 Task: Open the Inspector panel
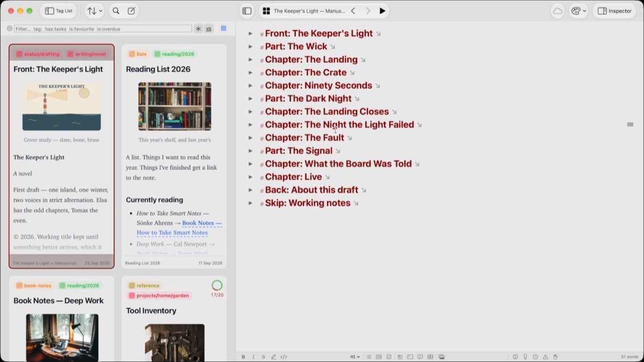click(x=614, y=11)
